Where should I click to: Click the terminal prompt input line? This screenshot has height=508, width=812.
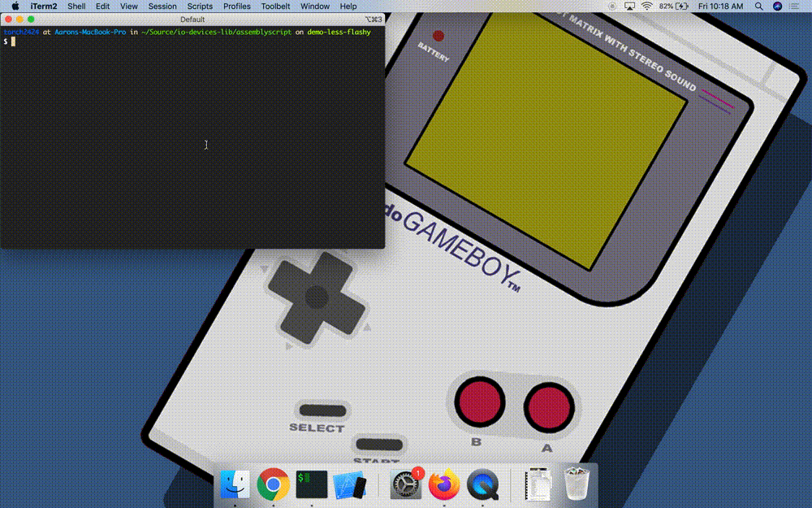tap(192, 41)
